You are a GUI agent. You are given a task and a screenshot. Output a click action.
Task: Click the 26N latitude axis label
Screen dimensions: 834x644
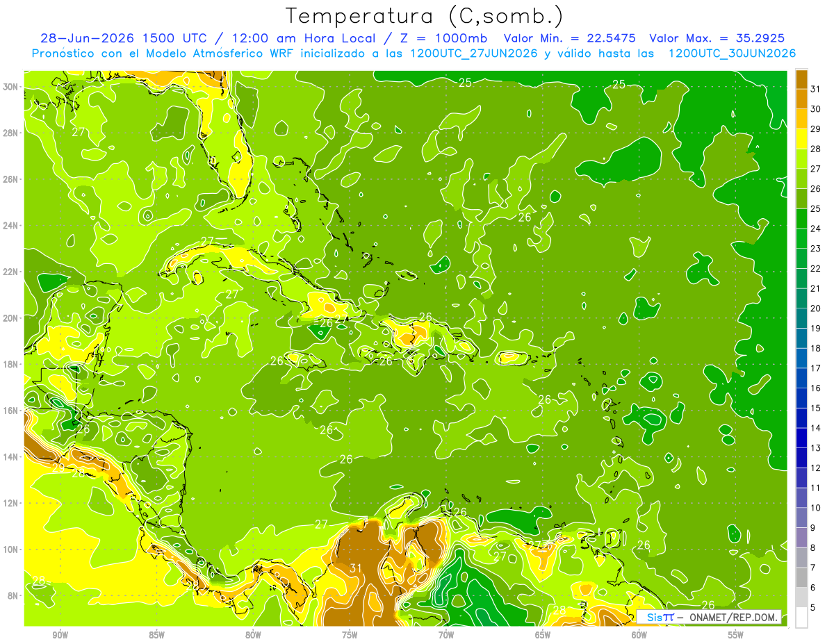(12, 179)
